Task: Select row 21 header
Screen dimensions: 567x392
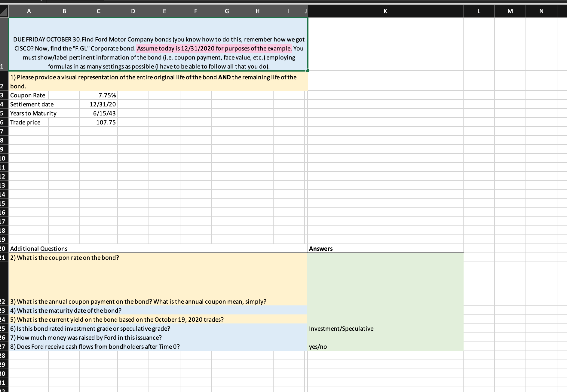Action: (4, 258)
